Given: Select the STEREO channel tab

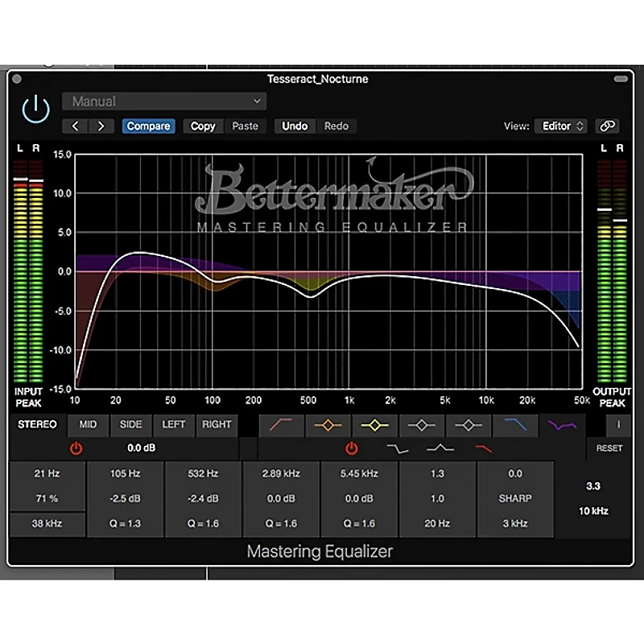Looking at the screenshot, I should click(x=37, y=424).
